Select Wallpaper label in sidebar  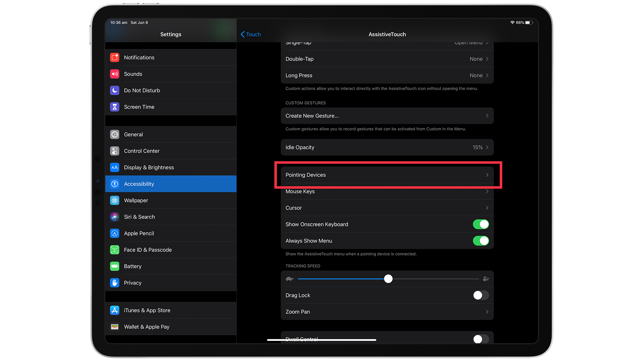pos(136,200)
